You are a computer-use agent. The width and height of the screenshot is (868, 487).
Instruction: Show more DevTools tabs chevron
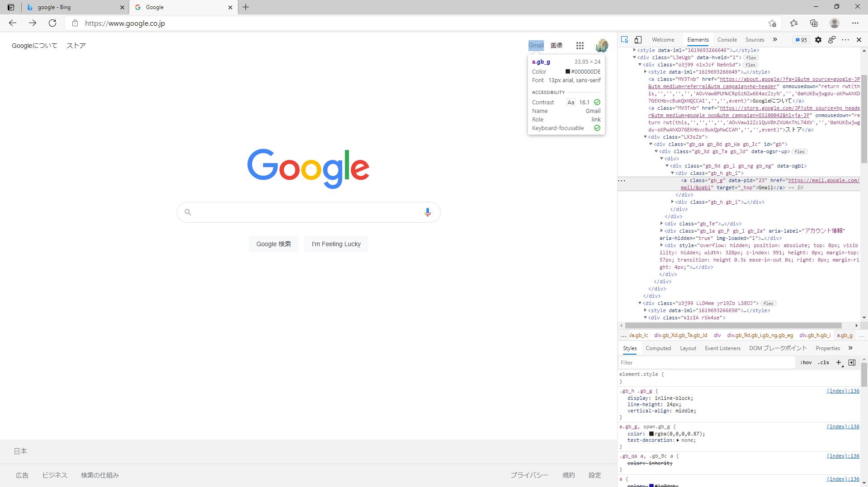(775, 40)
